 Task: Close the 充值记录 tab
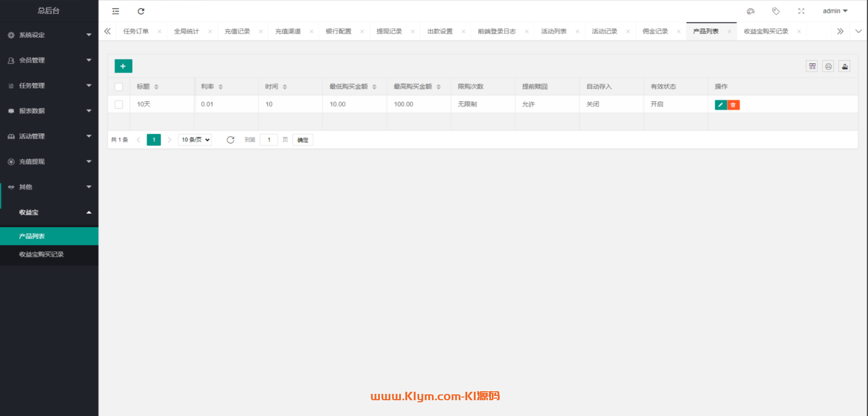(261, 32)
